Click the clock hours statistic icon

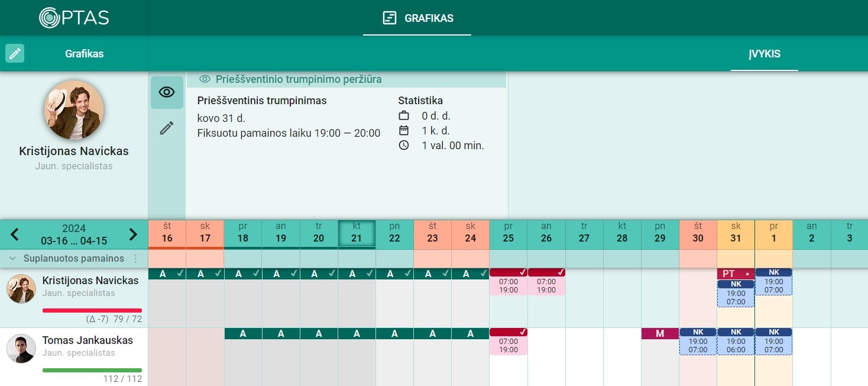pyautogui.click(x=404, y=145)
